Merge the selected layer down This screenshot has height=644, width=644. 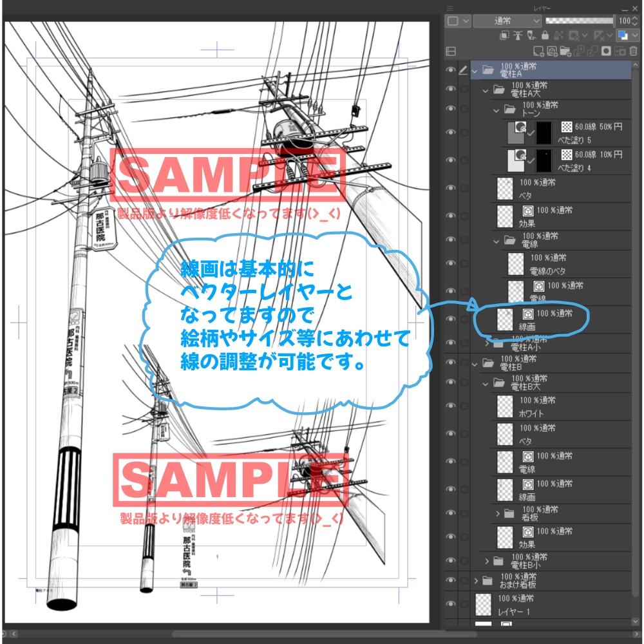coord(592,51)
